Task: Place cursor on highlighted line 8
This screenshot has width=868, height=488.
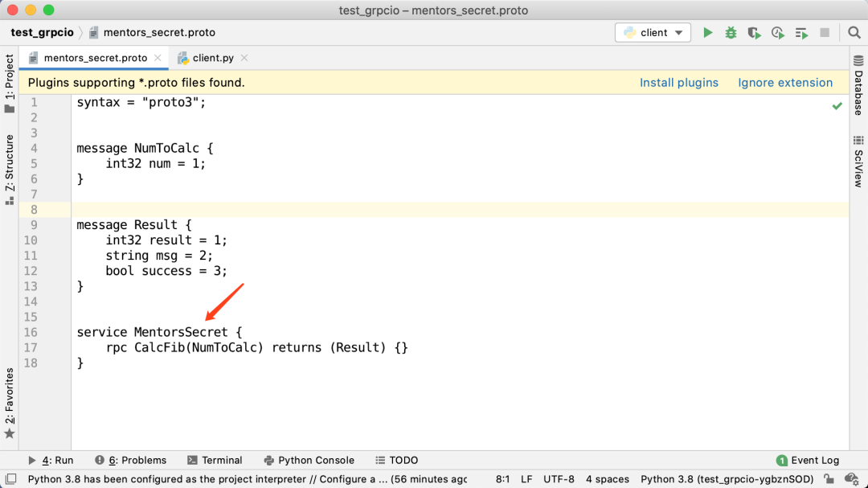Action: coord(460,209)
